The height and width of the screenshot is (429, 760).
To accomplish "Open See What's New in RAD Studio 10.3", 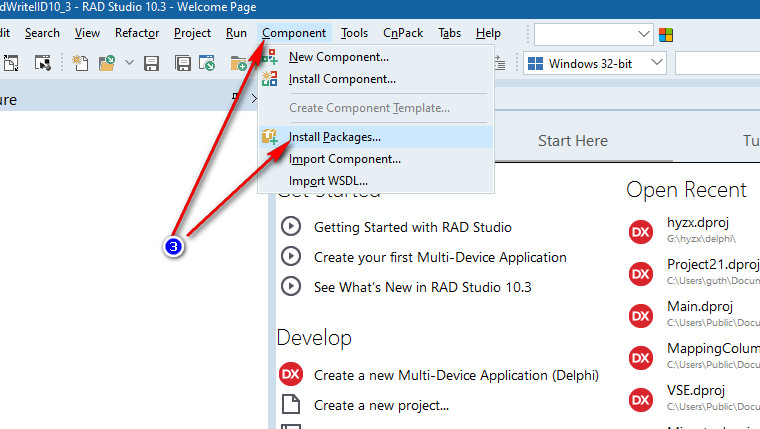I will pyautogui.click(x=423, y=287).
